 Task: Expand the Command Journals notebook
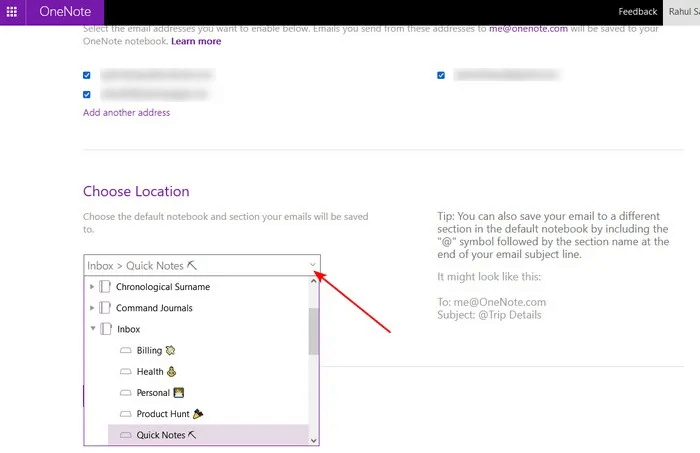click(x=92, y=308)
